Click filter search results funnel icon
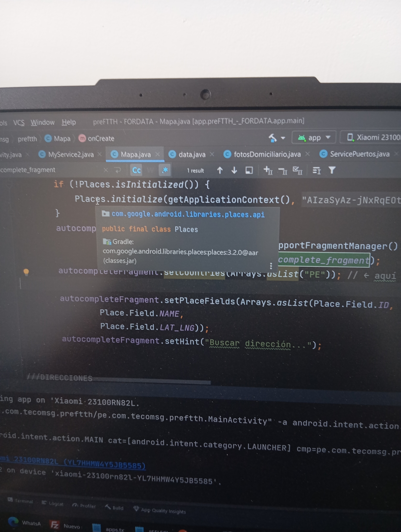The height and width of the screenshot is (532, 401). [x=332, y=170]
